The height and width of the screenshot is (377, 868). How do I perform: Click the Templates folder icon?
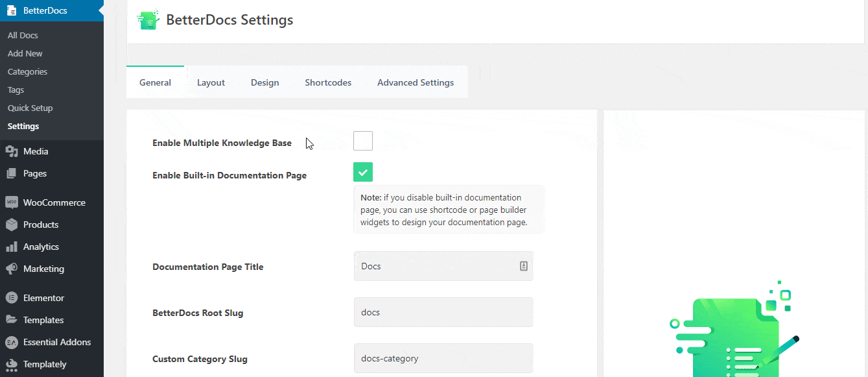click(x=12, y=320)
